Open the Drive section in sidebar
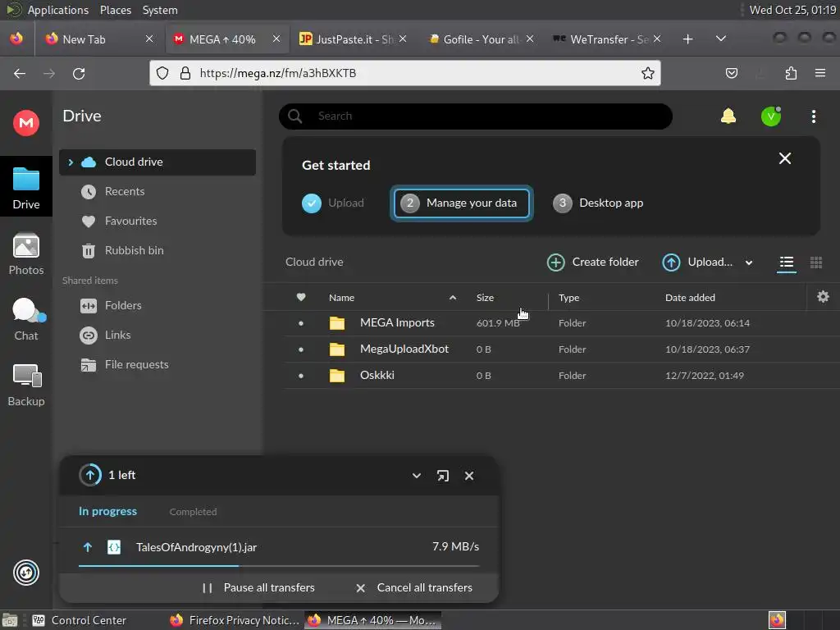Screen dimensions: 840x630 [25, 188]
